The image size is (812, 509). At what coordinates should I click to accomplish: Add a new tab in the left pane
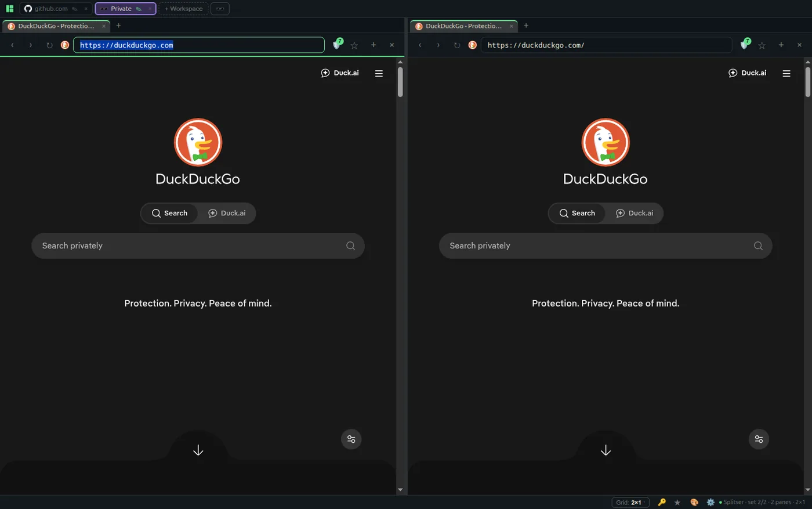pyautogui.click(x=118, y=26)
